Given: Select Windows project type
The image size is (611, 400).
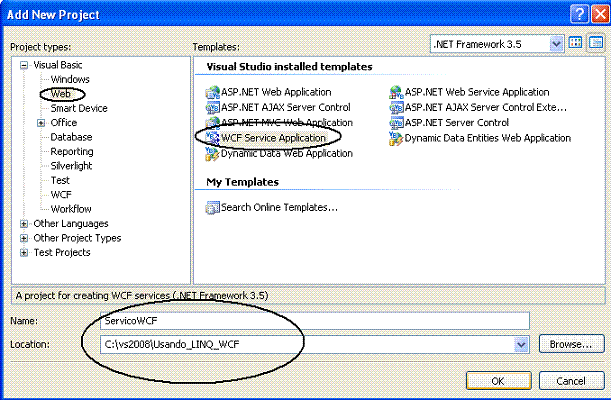Looking at the screenshot, I should tap(70, 79).
